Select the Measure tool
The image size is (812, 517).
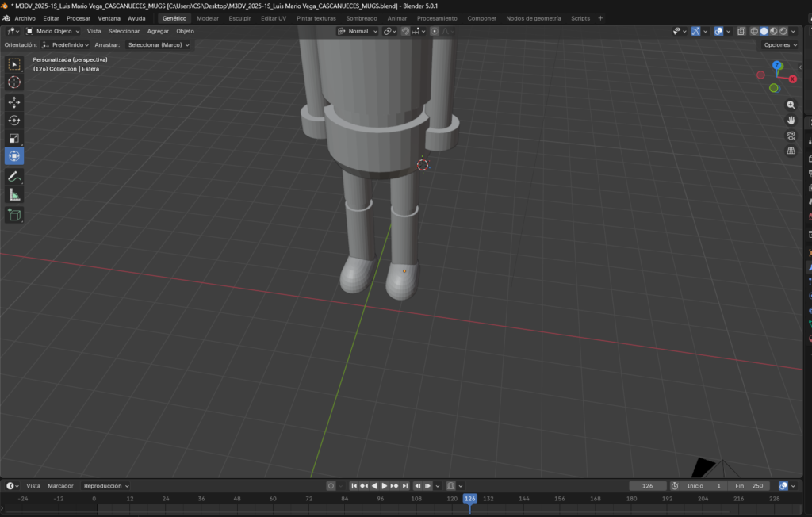pos(14,195)
